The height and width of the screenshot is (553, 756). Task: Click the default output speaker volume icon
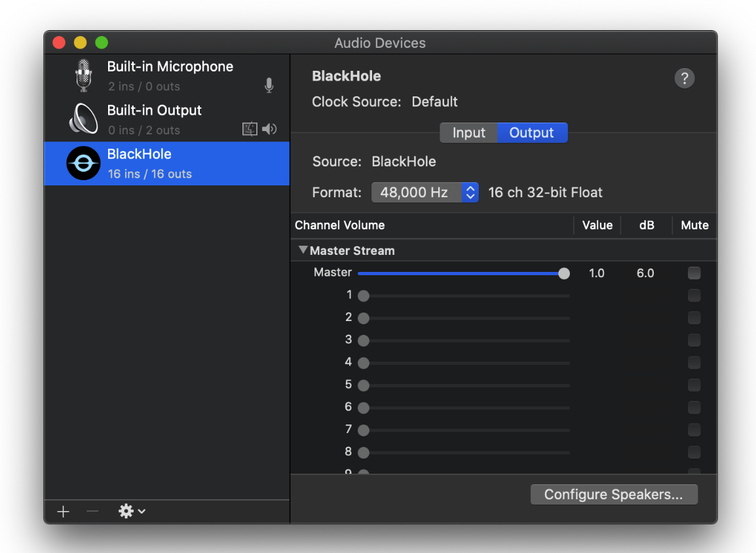(x=269, y=130)
